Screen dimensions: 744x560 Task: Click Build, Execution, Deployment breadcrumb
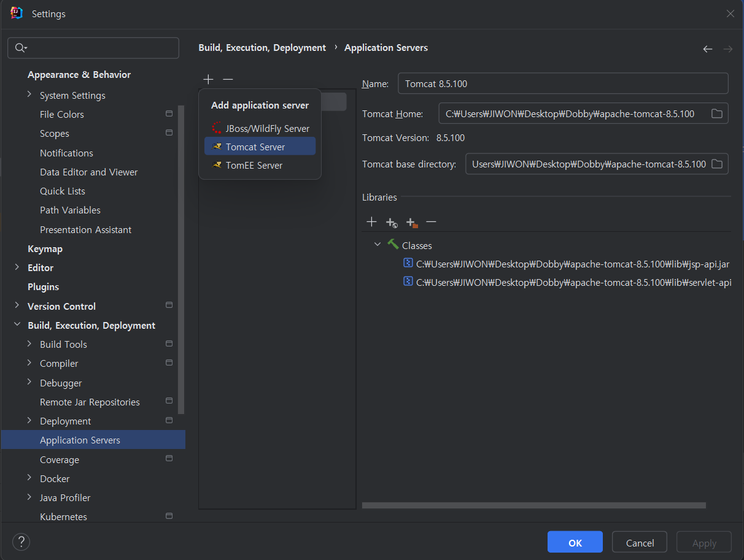(x=262, y=47)
